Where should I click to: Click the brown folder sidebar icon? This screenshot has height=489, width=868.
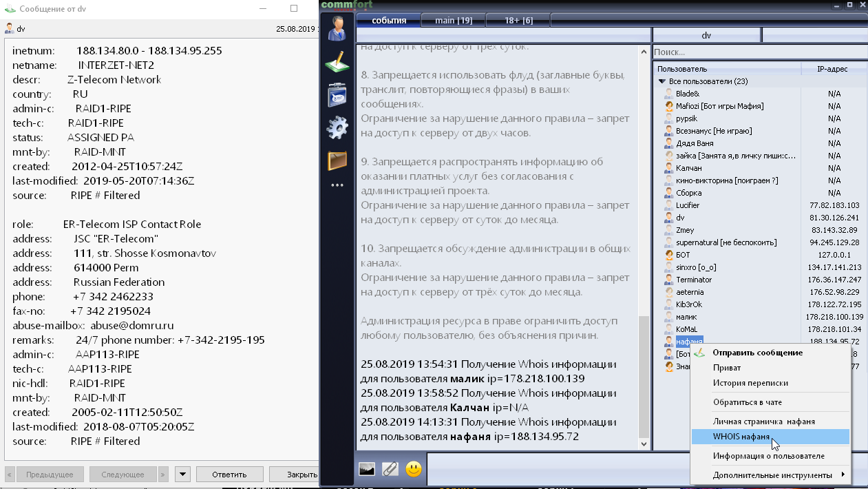tap(337, 161)
